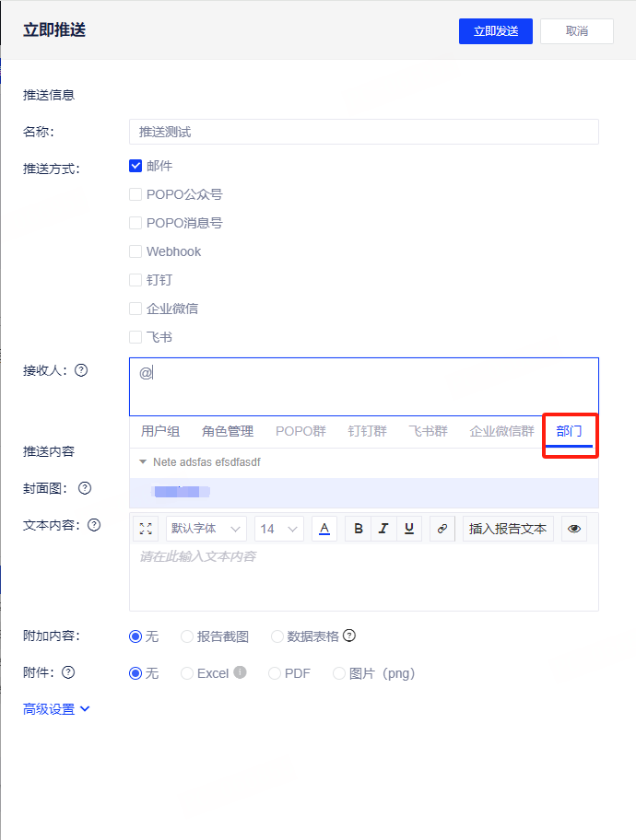Viewport: 636px width, 840px height.
Task: Toggle italic text formatting
Action: pyautogui.click(x=383, y=529)
